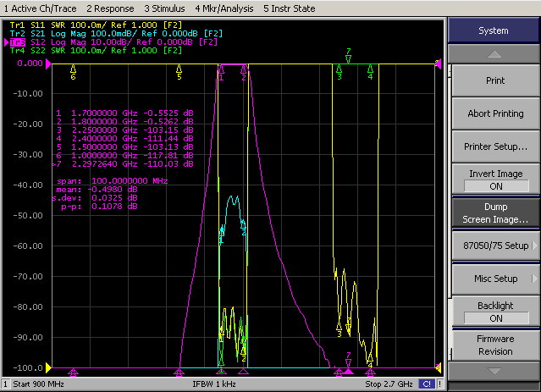Open the Instr State menu
Screen dimensions: 541x392
(290, 8)
